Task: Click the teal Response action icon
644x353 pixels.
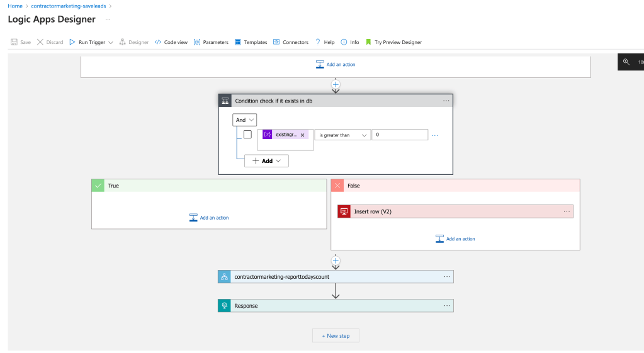Action: pyautogui.click(x=224, y=305)
